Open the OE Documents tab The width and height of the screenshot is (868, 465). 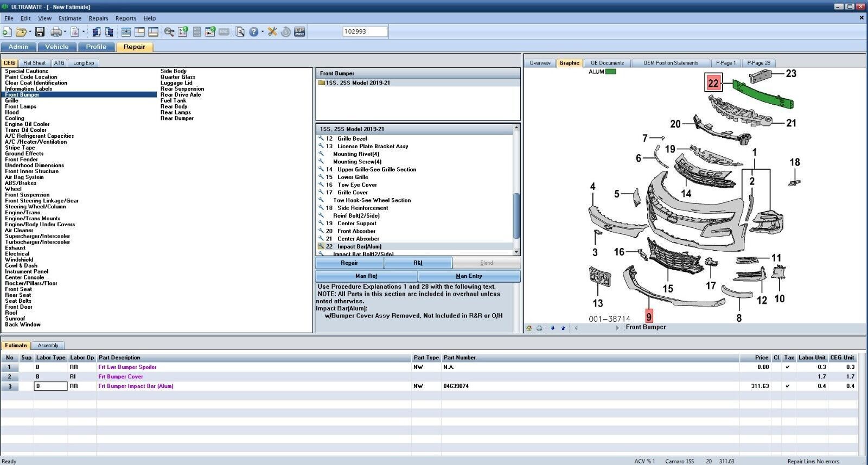click(x=607, y=63)
